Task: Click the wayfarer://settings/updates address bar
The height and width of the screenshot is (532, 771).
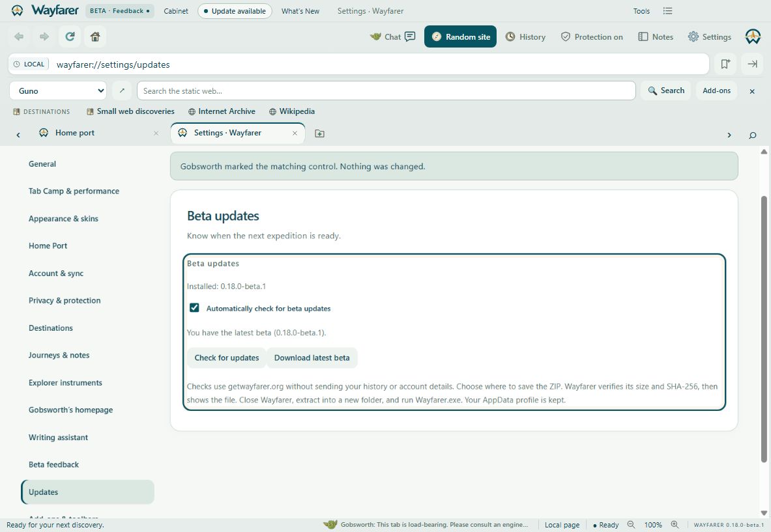Action: click(359, 64)
